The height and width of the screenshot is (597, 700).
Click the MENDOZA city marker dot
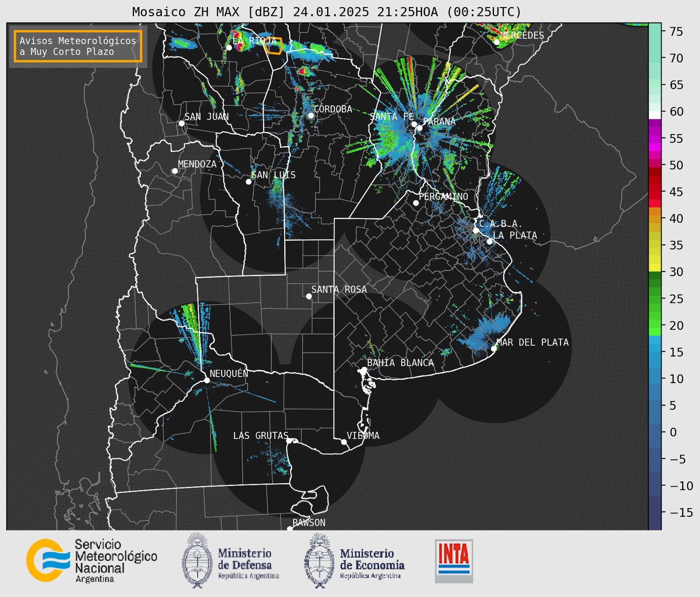[x=175, y=171]
